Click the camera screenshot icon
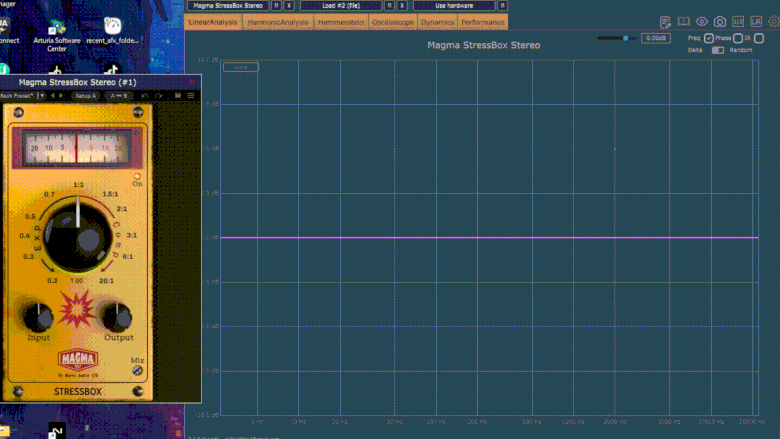Image resolution: width=780 pixels, height=439 pixels. point(719,21)
